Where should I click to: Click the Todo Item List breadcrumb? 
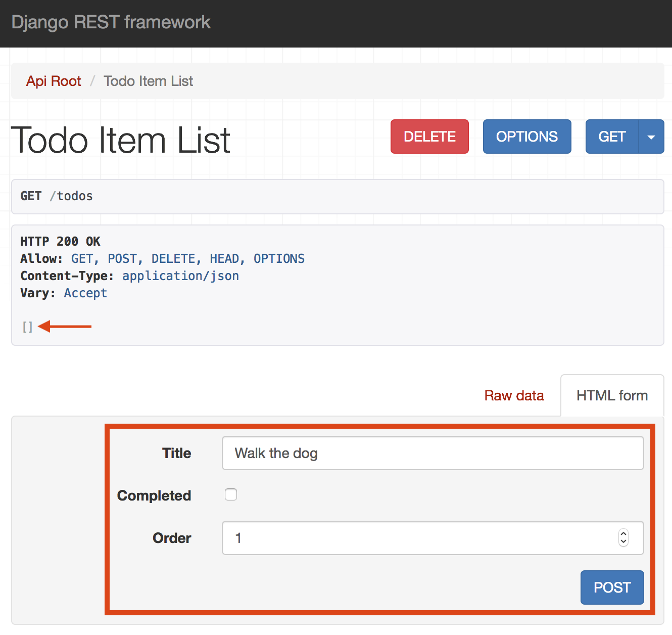[x=148, y=81]
